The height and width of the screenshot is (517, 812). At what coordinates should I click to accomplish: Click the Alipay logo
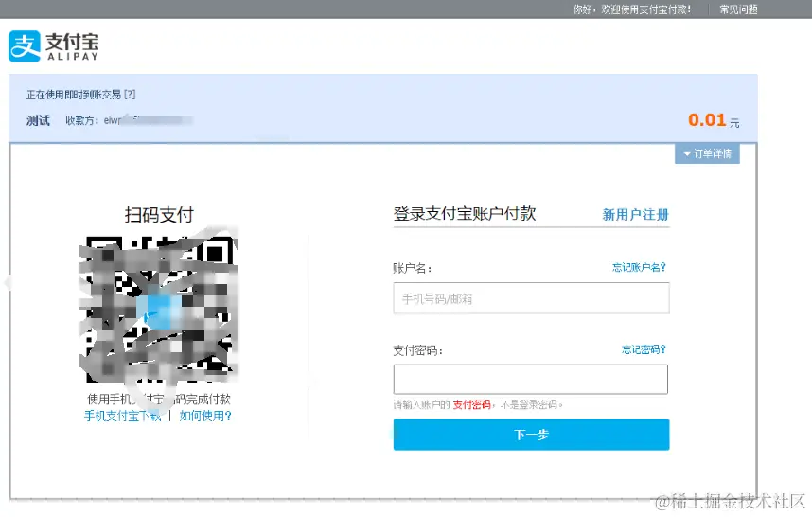pos(53,46)
